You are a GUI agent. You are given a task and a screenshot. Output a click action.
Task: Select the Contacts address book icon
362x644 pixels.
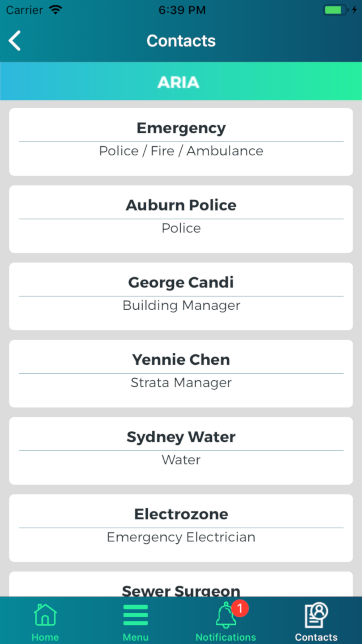click(x=316, y=615)
